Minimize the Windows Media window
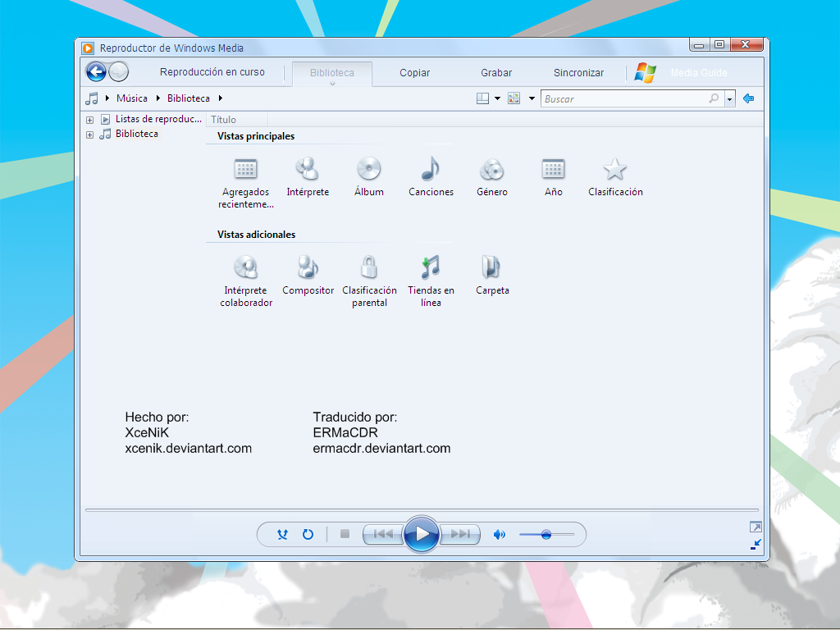The width and height of the screenshot is (840, 630). (x=699, y=45)
